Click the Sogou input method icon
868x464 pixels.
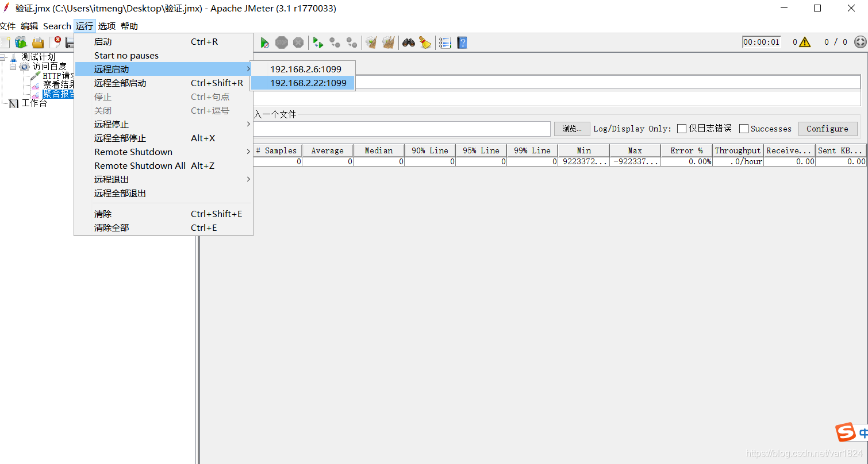[846, 432]
